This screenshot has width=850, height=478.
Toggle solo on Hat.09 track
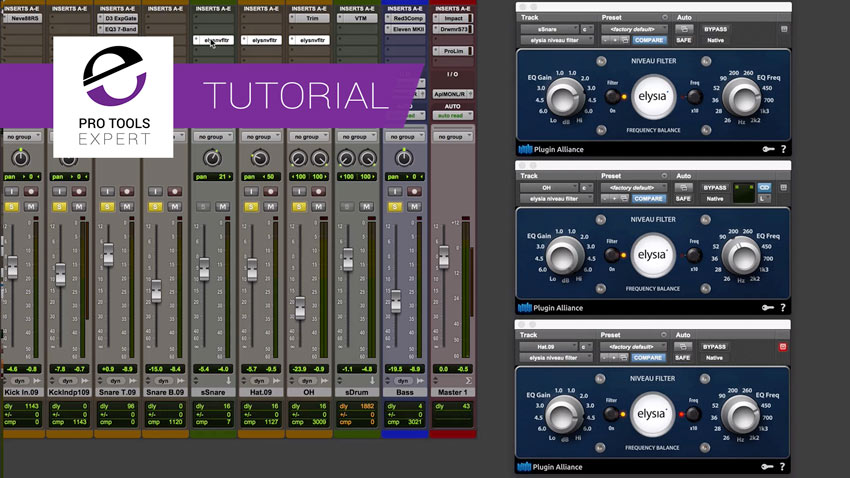click(x=250, y=206)
